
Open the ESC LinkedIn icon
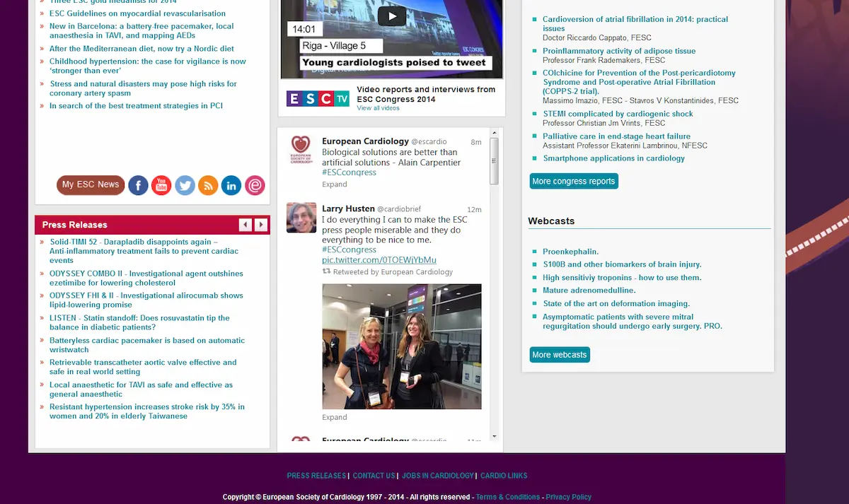tap(231, 185)
